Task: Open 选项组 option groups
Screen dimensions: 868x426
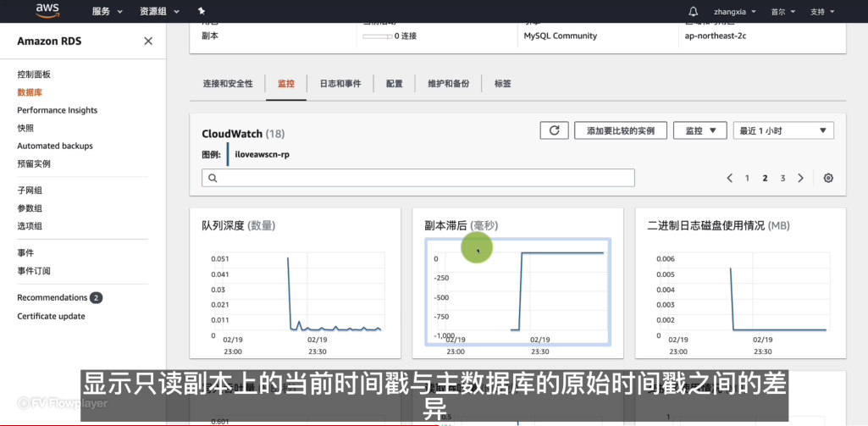Action: [30, 226]
